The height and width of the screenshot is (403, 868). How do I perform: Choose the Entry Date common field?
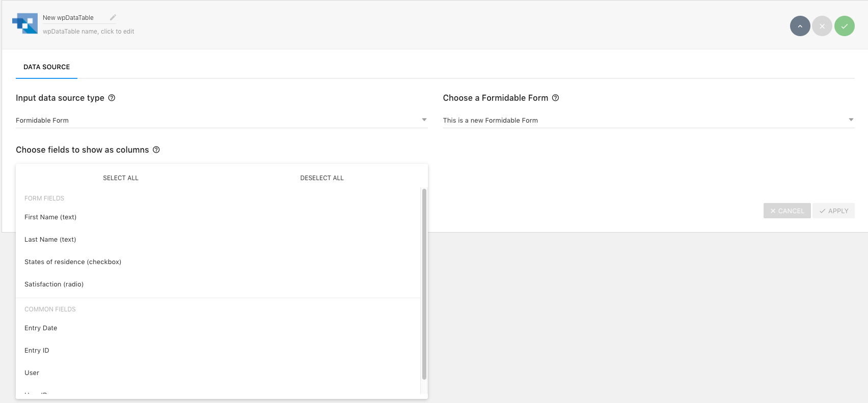pyautogui.click(x=41, y=328)
